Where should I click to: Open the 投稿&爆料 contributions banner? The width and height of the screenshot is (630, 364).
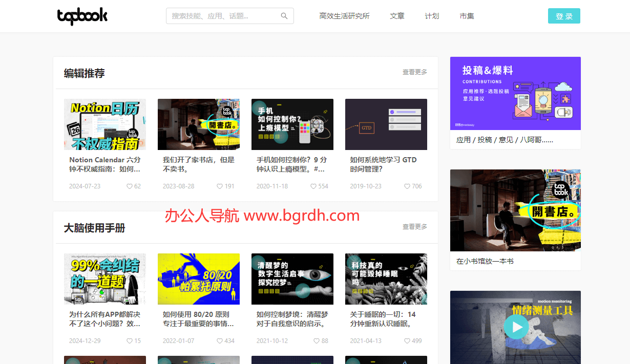[x=515, y=94]
